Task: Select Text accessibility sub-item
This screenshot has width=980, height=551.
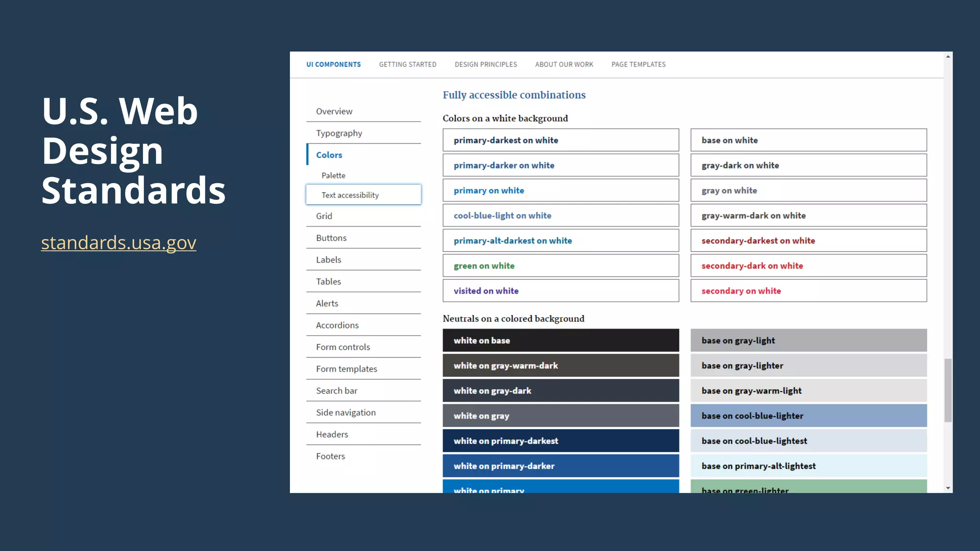Action: click(x=364, y=195)
